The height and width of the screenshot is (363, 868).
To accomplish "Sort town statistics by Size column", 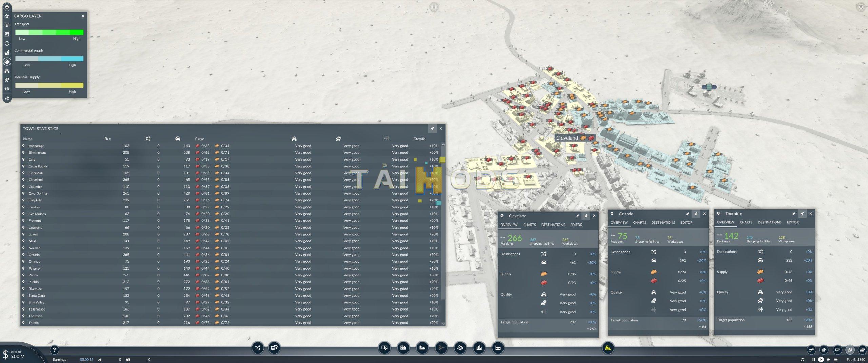I will pos(107,139).
